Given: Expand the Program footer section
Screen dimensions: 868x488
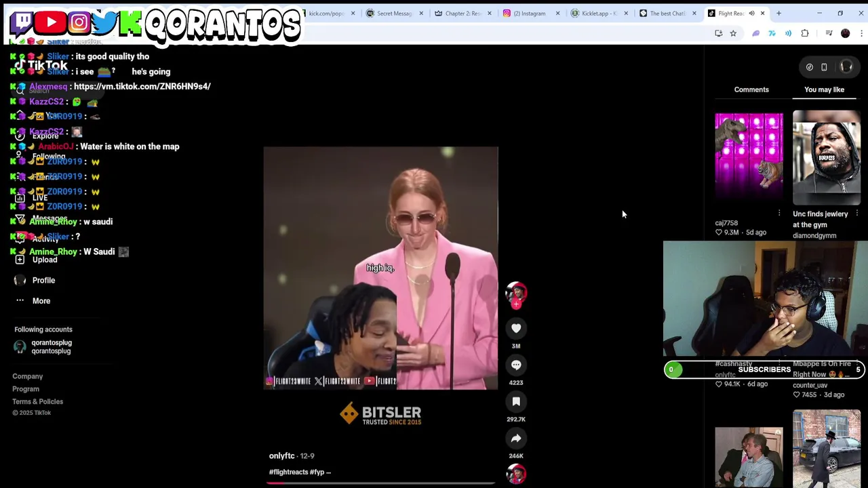Looking at the screenshot, I should (26, 389).
